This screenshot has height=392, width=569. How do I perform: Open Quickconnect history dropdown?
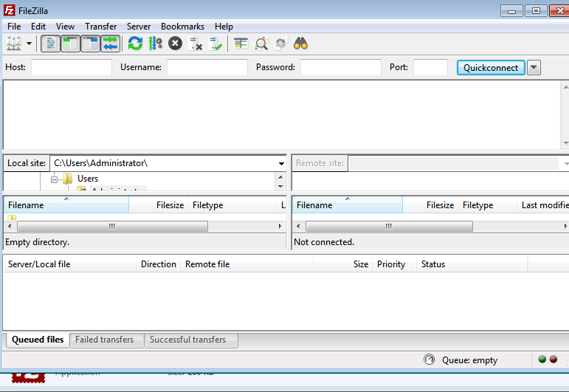click(534, 67)
